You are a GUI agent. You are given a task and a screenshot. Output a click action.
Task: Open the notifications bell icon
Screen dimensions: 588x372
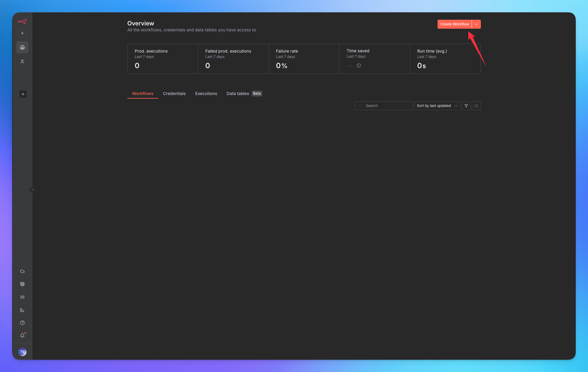22,336
